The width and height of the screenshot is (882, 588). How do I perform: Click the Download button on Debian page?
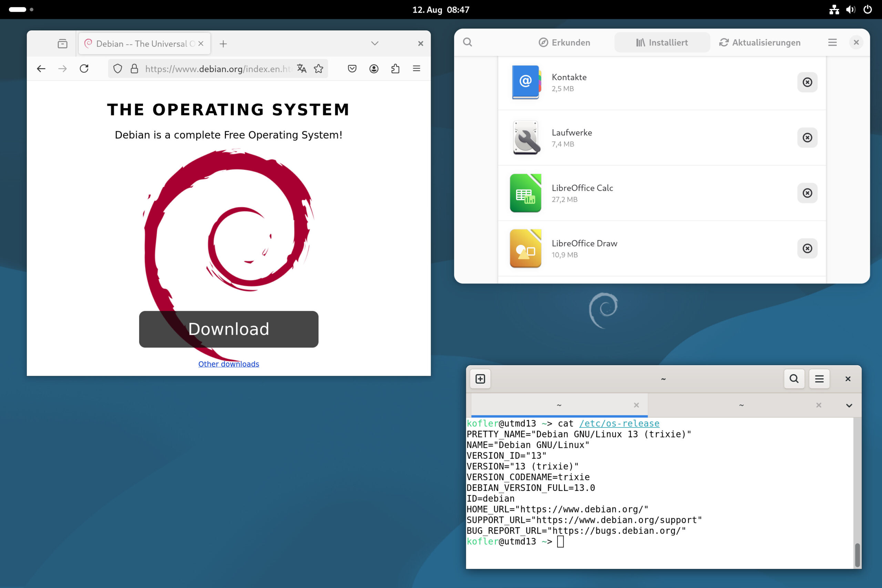click(x=229, y=329)
